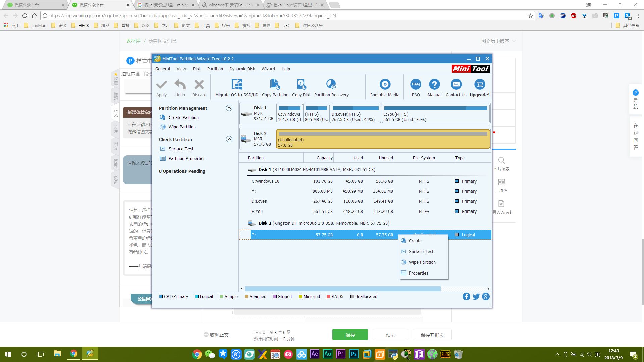The width and height of the screenshot is (644, 362).
Task: Open Partition Properties in left panel
Action: click(x=187, y=158)
